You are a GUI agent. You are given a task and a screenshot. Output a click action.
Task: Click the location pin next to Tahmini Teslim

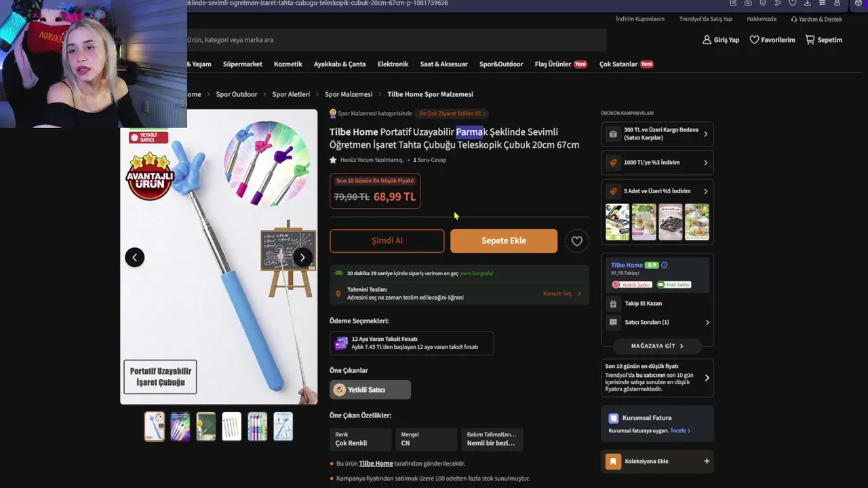(338, 293)
